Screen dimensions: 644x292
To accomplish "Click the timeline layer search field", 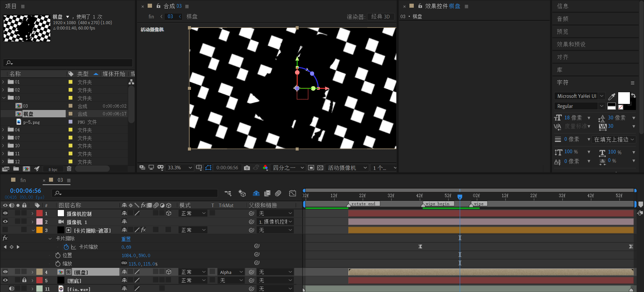I will coord(135,193).
